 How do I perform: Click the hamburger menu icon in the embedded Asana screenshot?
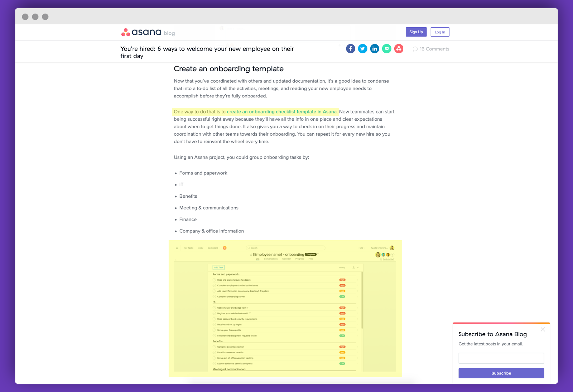tap(177, 248)
